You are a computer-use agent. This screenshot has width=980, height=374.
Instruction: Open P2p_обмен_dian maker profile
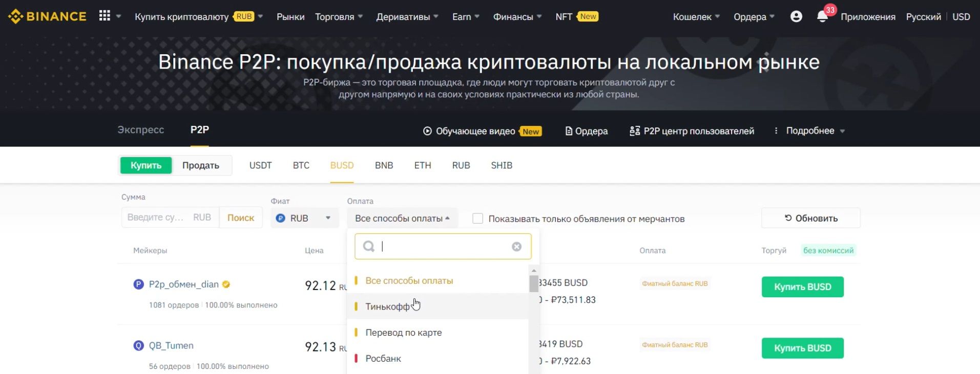[x=184, y=284]
